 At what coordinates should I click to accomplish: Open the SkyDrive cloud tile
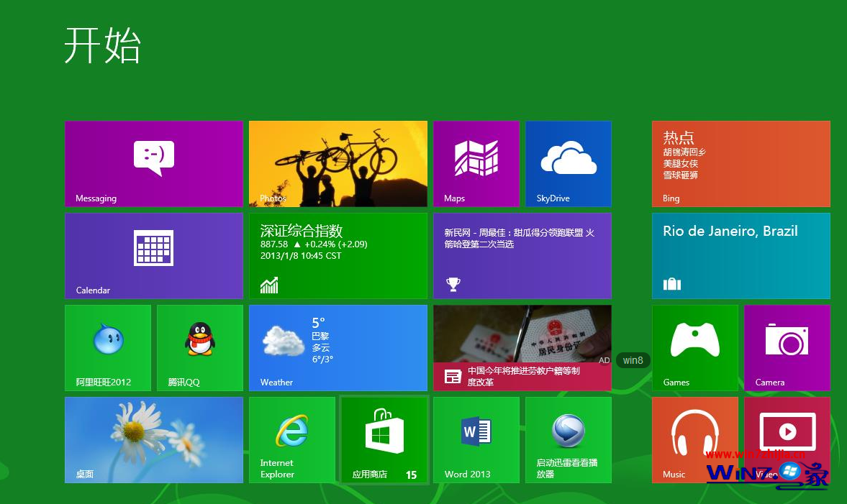pyautogui.click(x=569, y=163)
